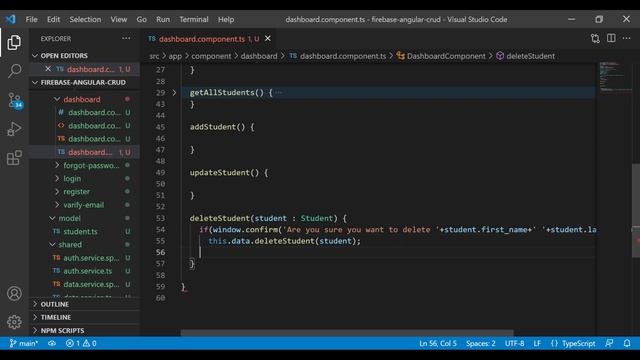Open the Go menu
This screenshot has width=640, height=360.
[x=142, y=19]
